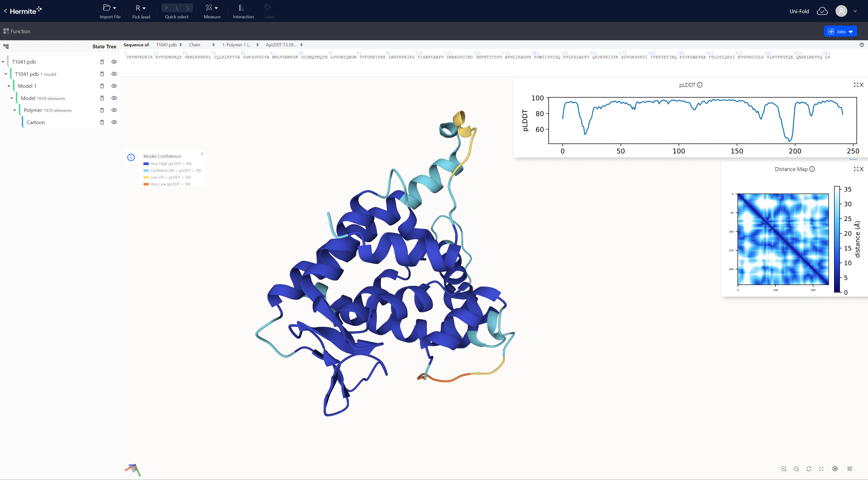Click the pLDDT line chart
The width and height of the screenshot is (868, 480).
tap(703, 120)
